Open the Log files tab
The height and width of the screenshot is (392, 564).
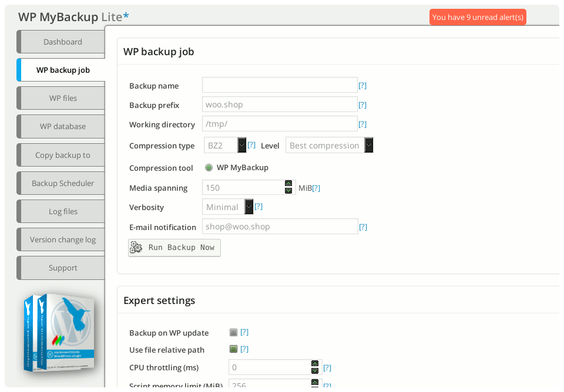coord(61,211)
